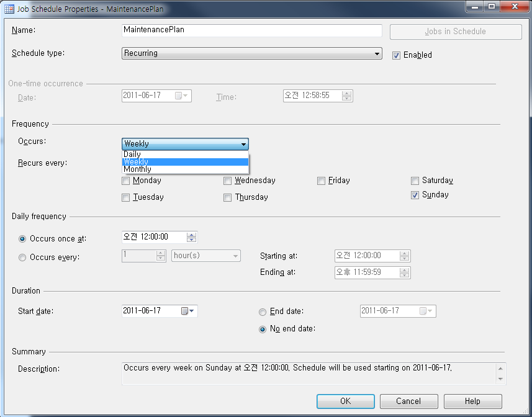
Task: Collapse the Occurs Weekly combo box
Action: click(185, 144)
